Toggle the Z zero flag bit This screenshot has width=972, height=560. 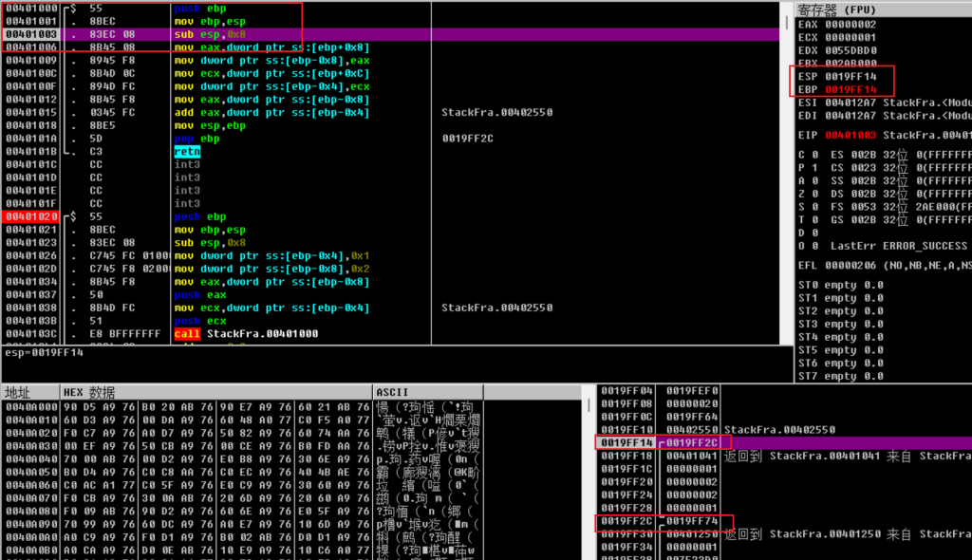tap(814, 194)
